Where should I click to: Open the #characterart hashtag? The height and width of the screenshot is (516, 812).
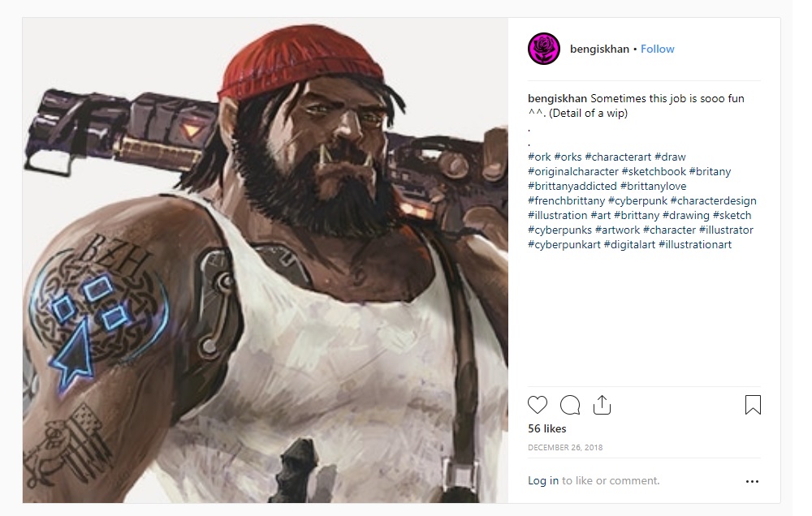(x=617, y=157)
